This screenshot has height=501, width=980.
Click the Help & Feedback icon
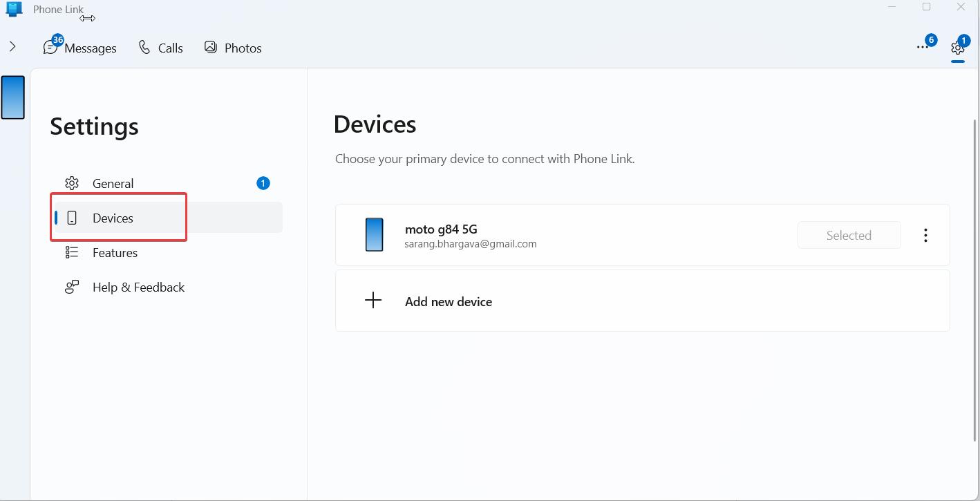point(71,287)
